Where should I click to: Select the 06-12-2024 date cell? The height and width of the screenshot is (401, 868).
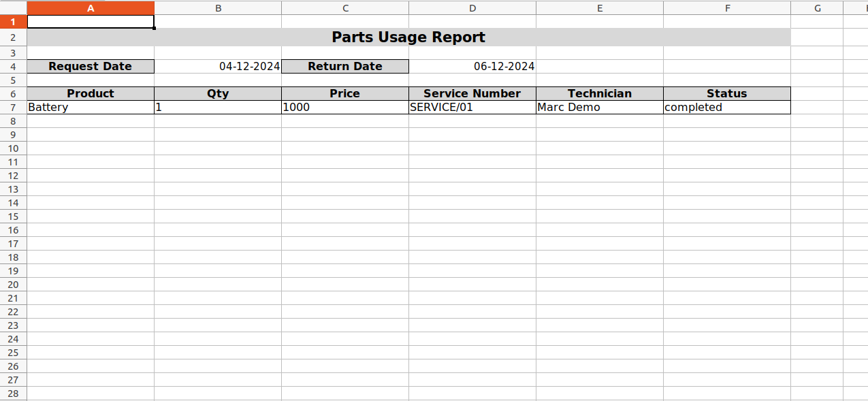tap(472, 66)
